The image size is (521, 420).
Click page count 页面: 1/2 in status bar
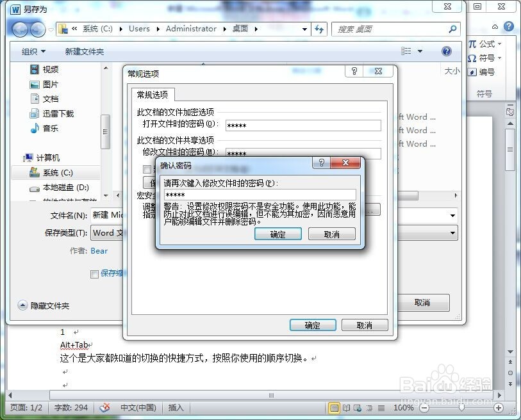click(26, 407)
